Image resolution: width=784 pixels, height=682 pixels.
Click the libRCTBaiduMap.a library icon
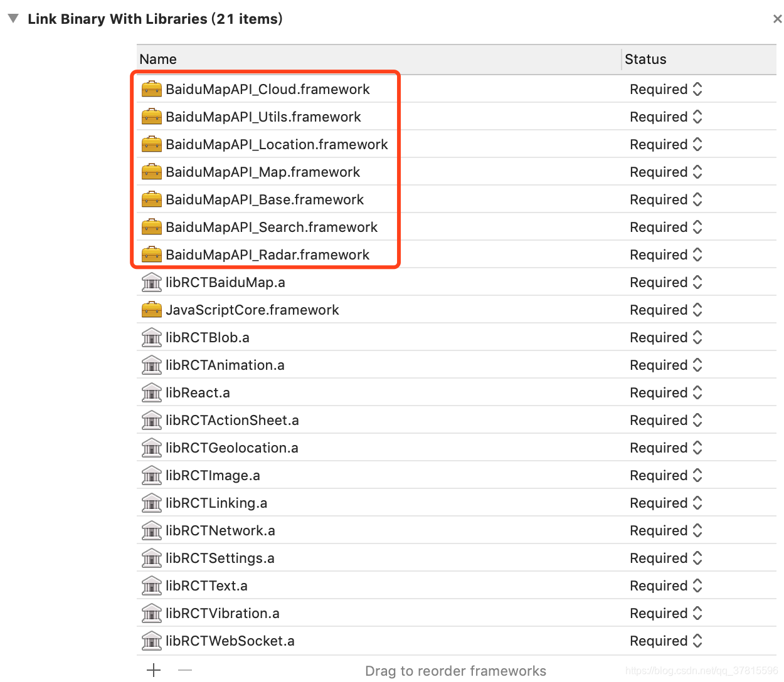[152, 282]
